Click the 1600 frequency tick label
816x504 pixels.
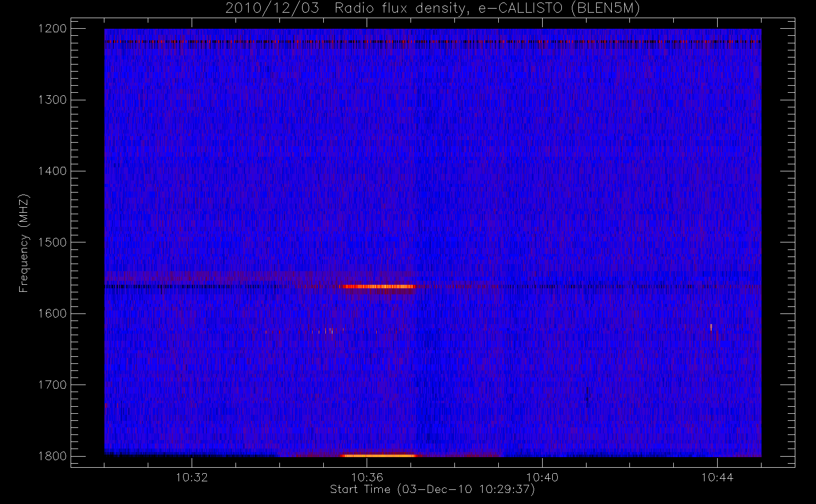pos(52,313)
